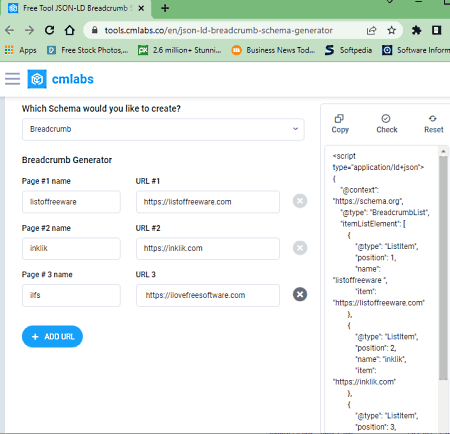
Task: Focus the Page #2 name input field
Action: coord(71,249)
